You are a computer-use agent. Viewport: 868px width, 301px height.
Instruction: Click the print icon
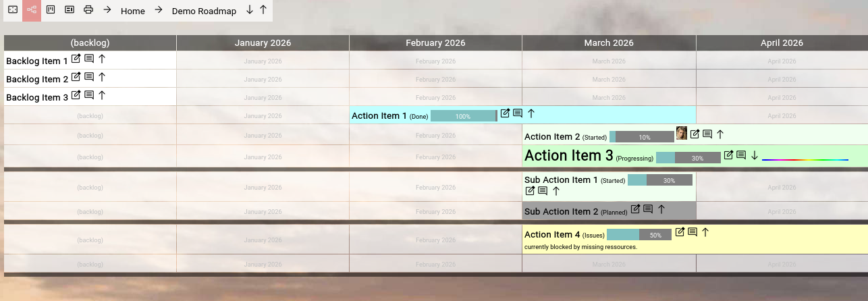point(88,10)
